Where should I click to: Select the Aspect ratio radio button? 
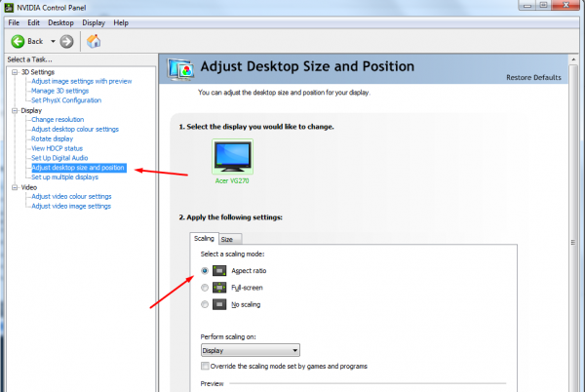204,270
